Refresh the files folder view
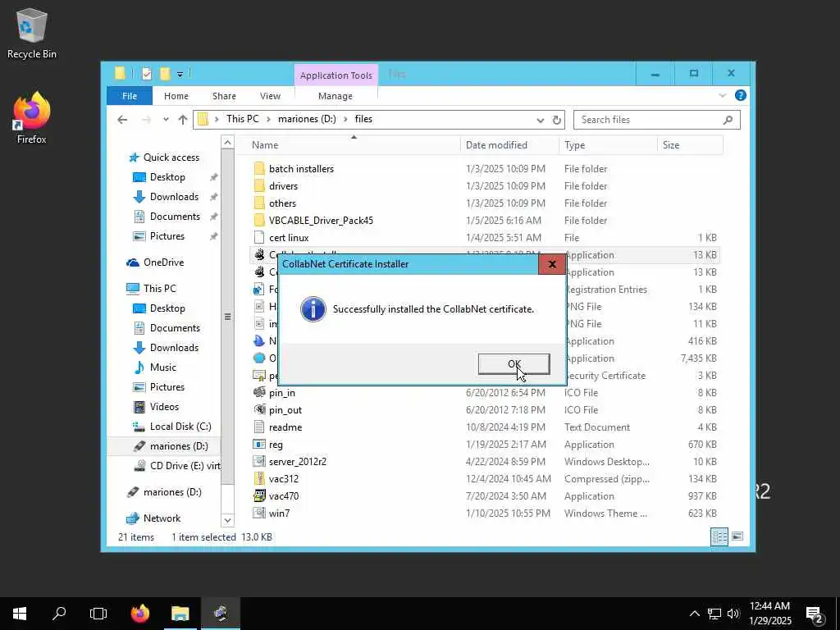840x630 pixels. click(x=557, y=120)
